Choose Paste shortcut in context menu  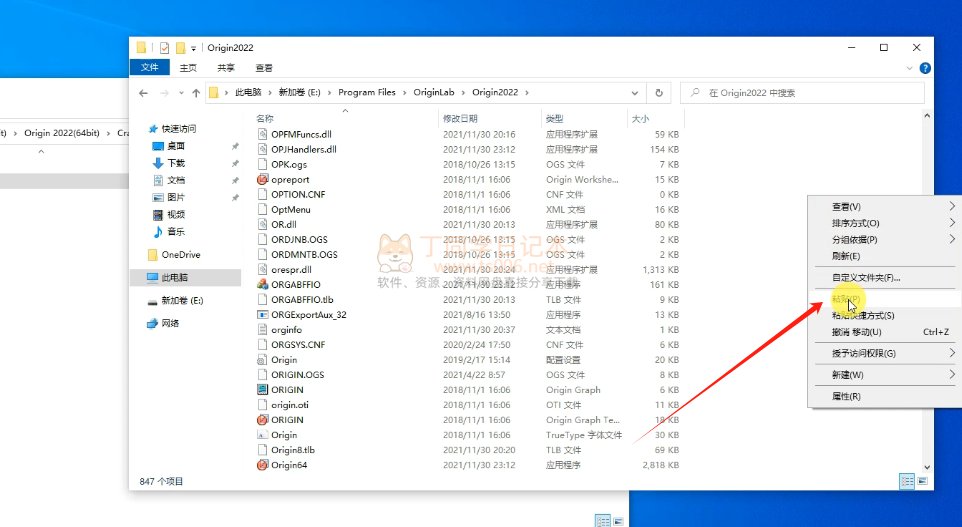[x=885, y=316]
